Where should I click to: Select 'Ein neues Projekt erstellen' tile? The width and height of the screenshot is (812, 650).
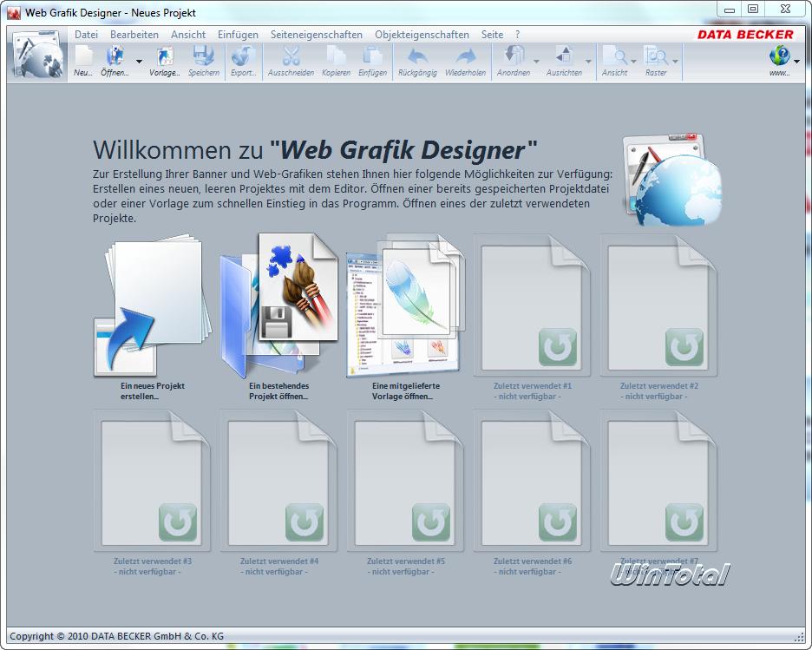(x=153, y=305)
